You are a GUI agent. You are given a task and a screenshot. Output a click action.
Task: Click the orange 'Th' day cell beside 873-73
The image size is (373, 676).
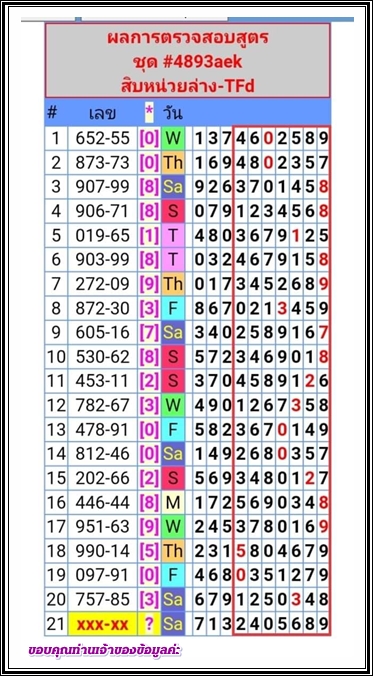[173, 163]
